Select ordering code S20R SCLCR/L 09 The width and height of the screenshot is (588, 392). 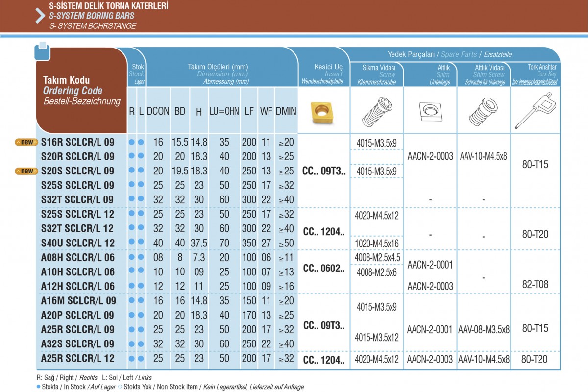pyautogui.click(x=77, y=157)
